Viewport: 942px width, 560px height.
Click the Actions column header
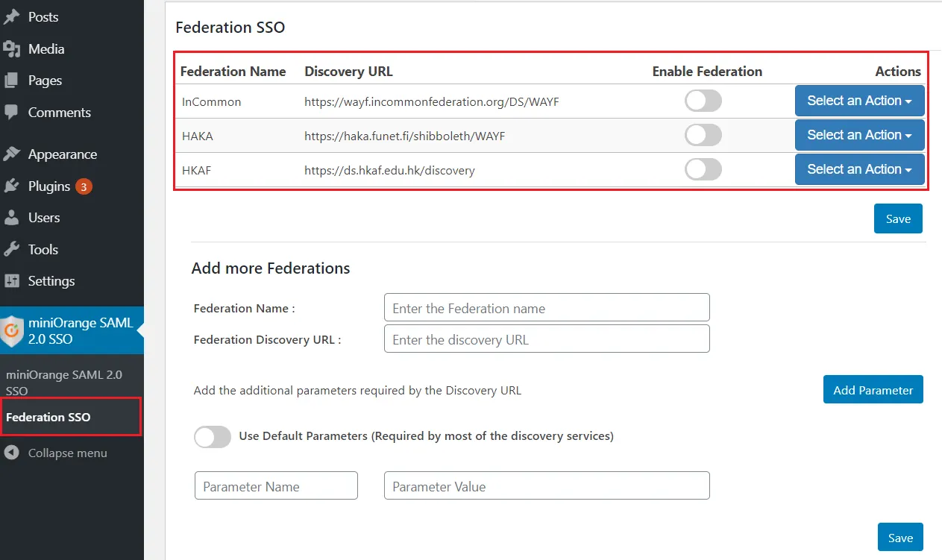pyautogui.click(x=898, y=72)
